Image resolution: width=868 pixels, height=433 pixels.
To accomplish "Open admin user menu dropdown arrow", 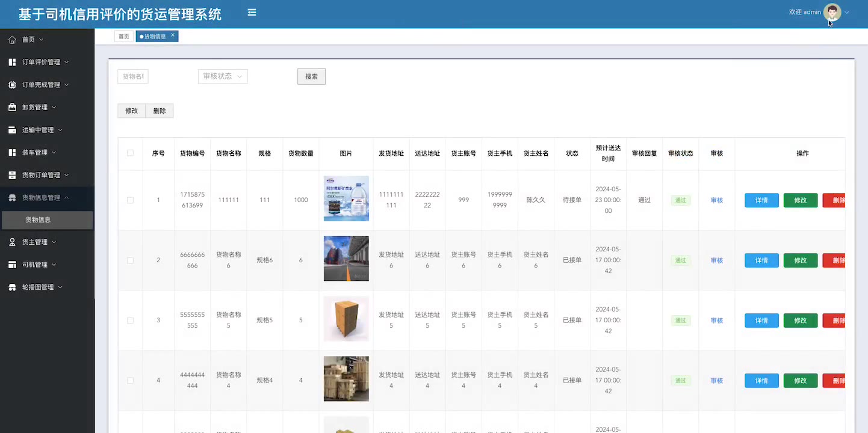I will (847, 13).
